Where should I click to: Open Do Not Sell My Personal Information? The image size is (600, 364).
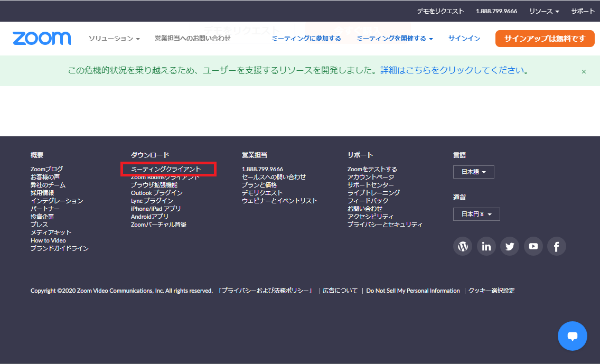tap(413, 291)
